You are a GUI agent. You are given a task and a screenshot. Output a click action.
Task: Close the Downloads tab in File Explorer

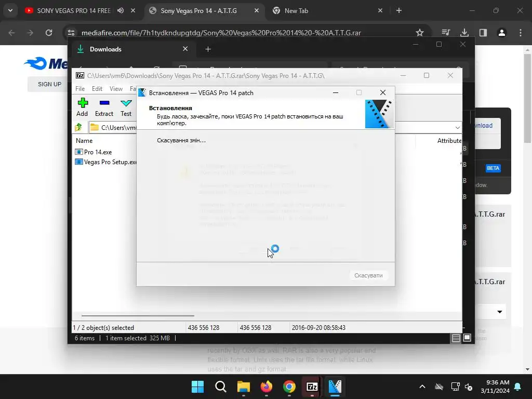click(x=185, y=49)
